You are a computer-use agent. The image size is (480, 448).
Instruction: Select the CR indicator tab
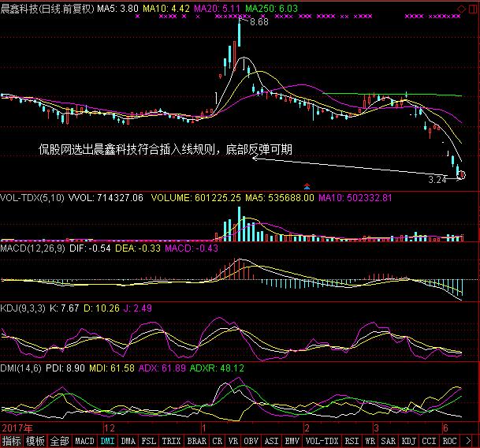point(218,441)
